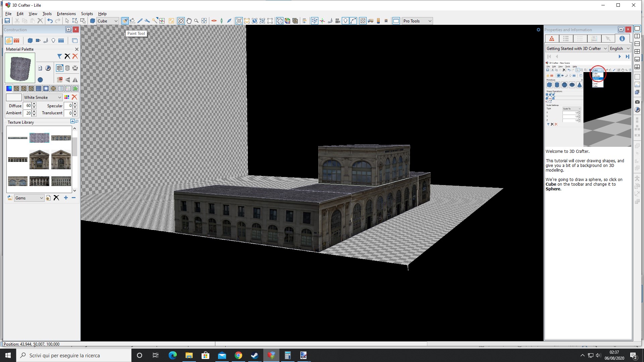Select the Paint Tool brush icon
The height and width of the screenshot is (362, 644).
click(x=125, y=21)
